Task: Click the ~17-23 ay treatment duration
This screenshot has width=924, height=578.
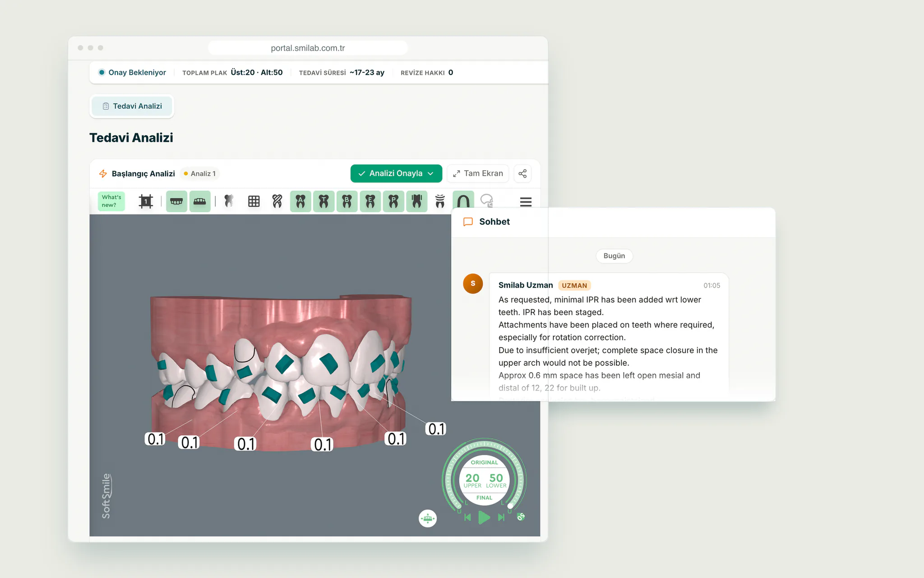Action: [367, 73]
